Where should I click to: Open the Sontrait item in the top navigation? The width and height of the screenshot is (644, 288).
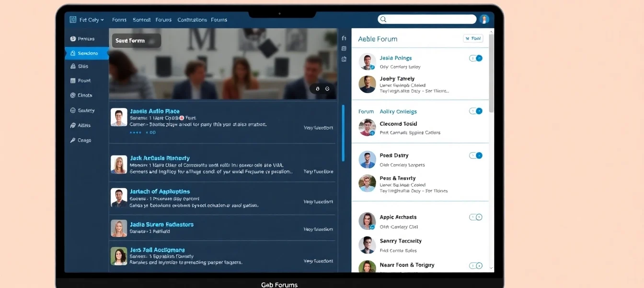(x=141, y=20)
